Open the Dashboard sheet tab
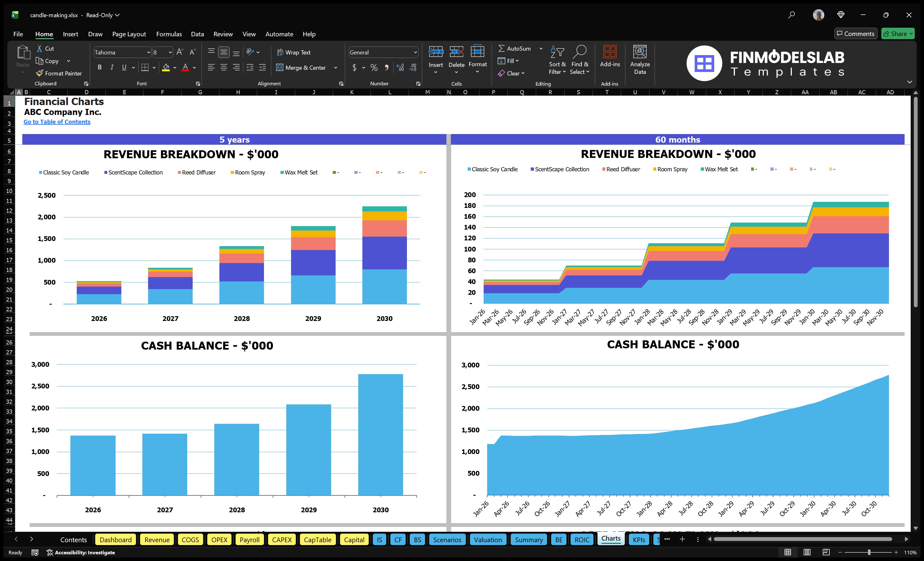 point(116,540)
